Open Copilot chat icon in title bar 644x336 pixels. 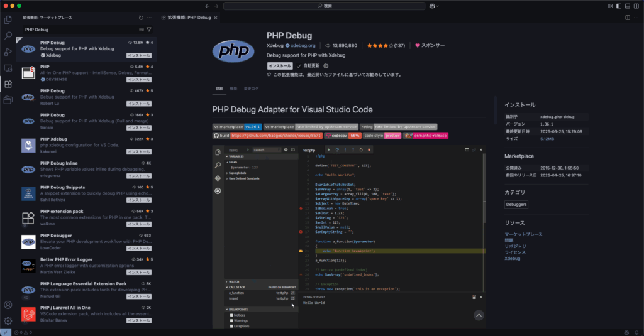point(432,6)
